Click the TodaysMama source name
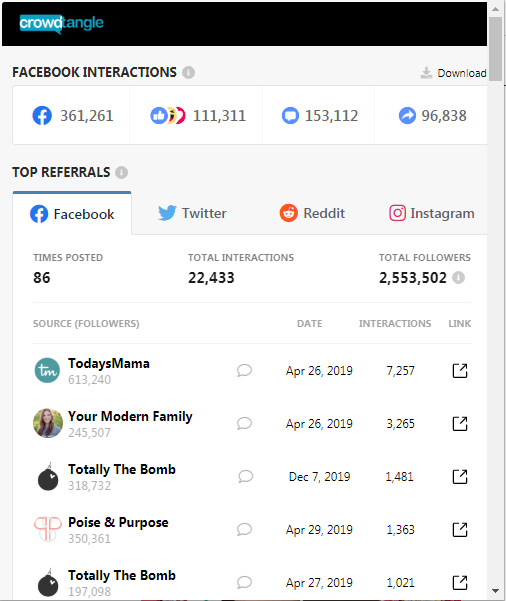The image size is (506, 601). click(x=109, y=363)
